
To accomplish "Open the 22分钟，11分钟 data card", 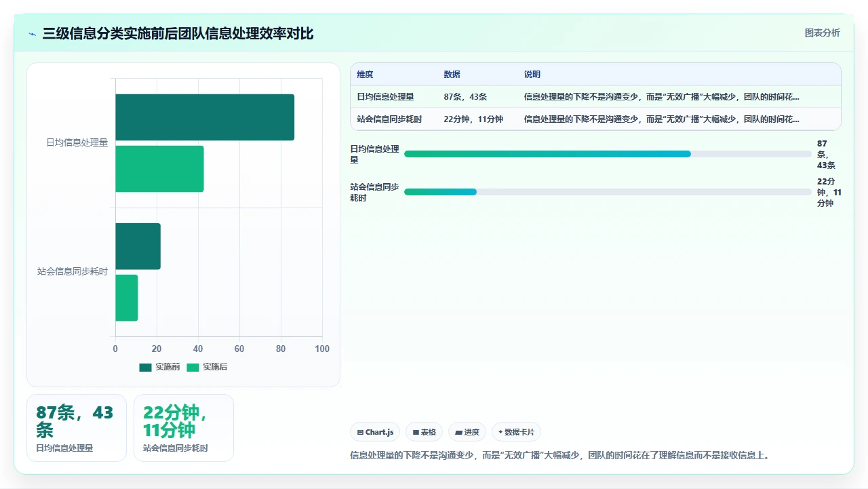I will [x=184, y=428].
